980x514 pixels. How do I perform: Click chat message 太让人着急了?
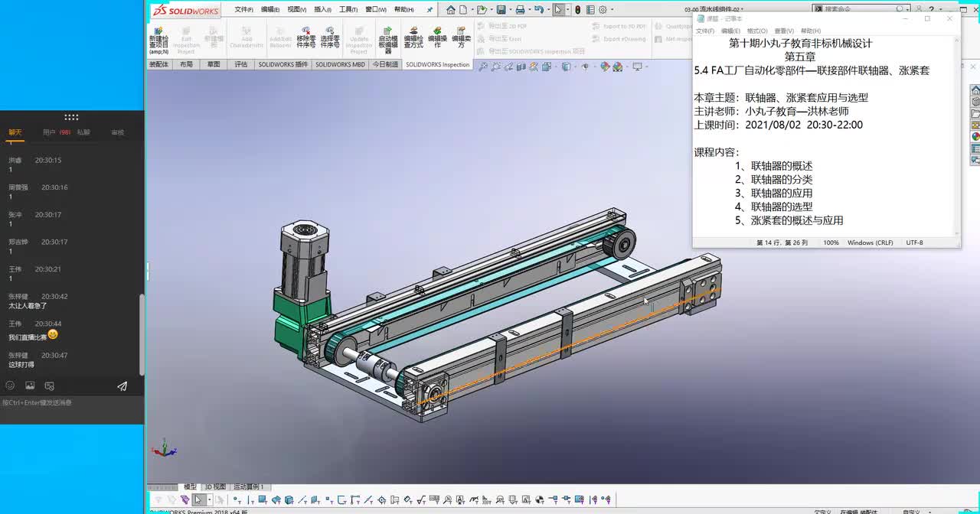pos(28,306)
